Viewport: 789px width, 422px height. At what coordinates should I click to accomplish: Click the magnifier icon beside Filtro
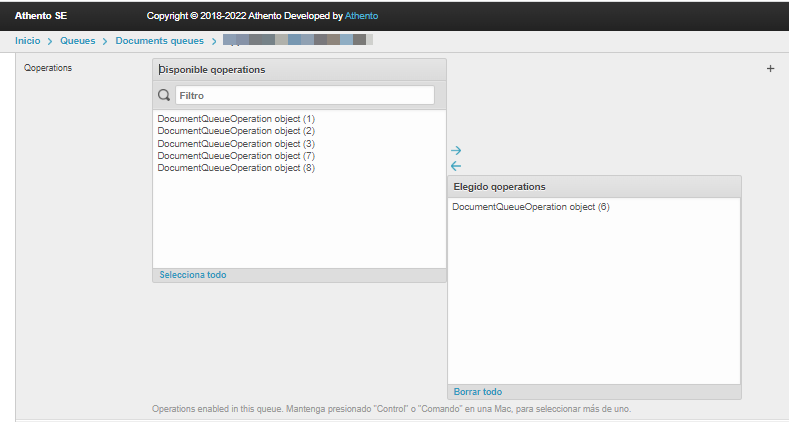tap(164, 95)
